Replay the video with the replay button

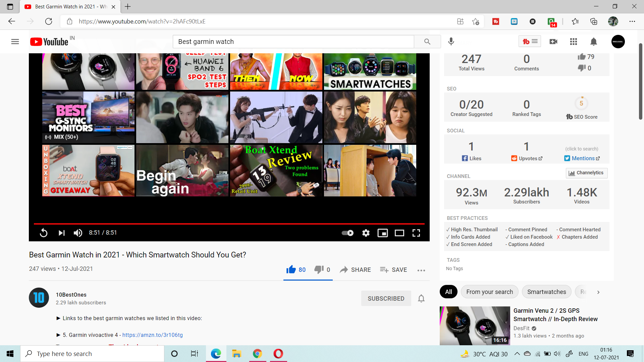(x=44, y=233)
